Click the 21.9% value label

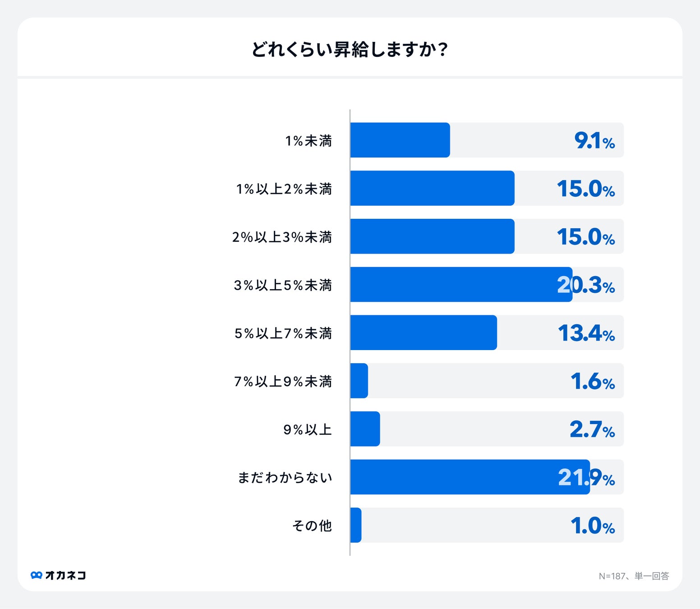586,477
